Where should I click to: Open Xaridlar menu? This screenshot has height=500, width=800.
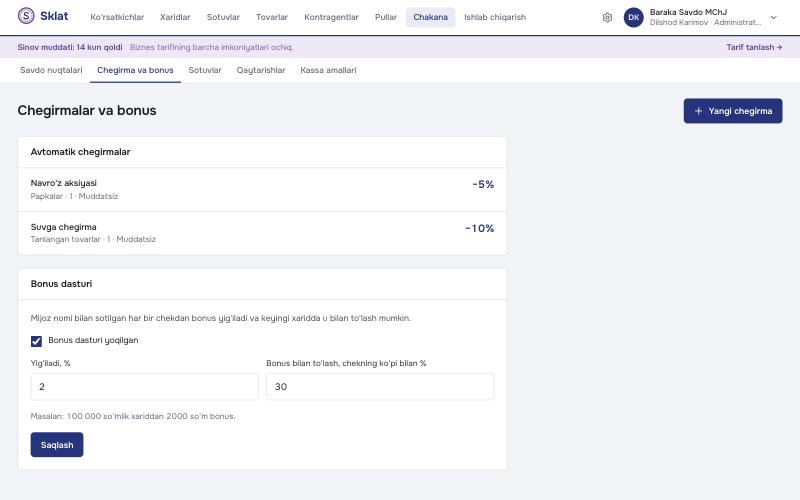pyautogui.click(x=175, y=17)
